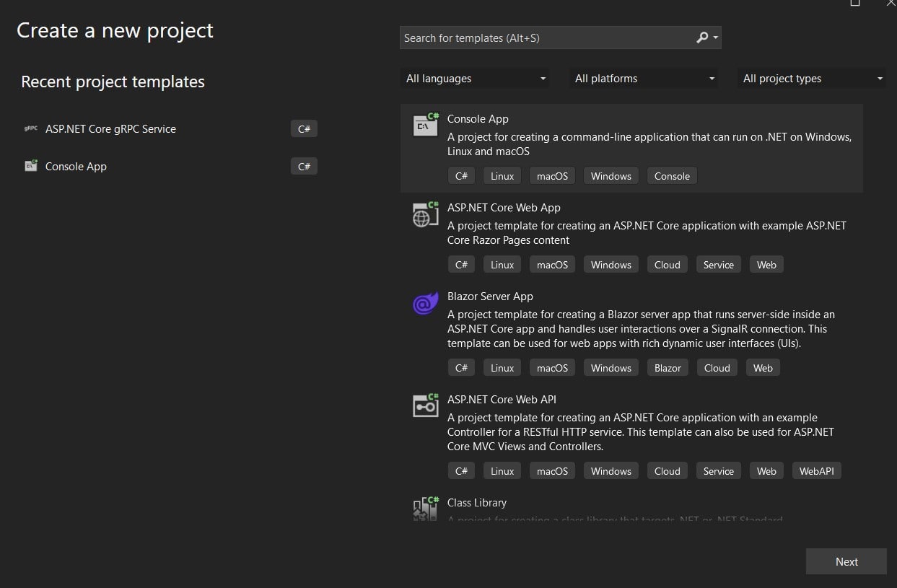Click the ASP.NET Core Web API icon
897x588 pixels.
tap(426, 405)
